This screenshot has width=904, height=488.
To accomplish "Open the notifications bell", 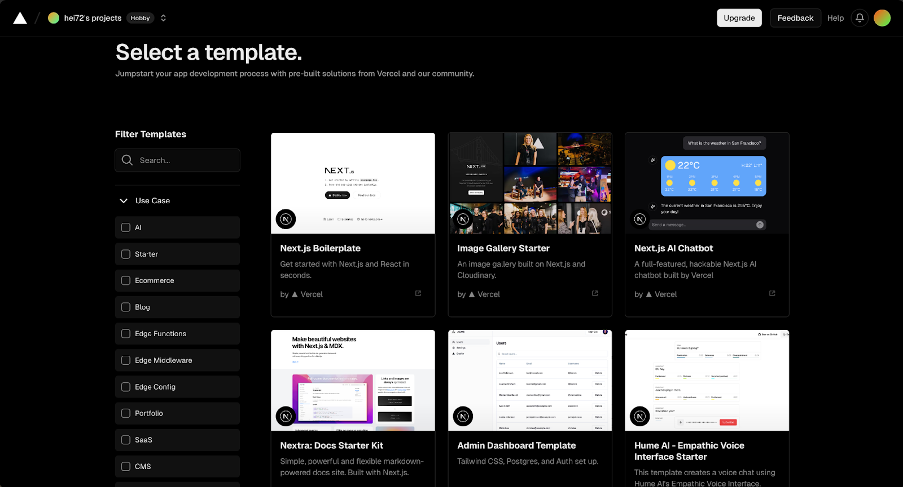I will 860,18.
